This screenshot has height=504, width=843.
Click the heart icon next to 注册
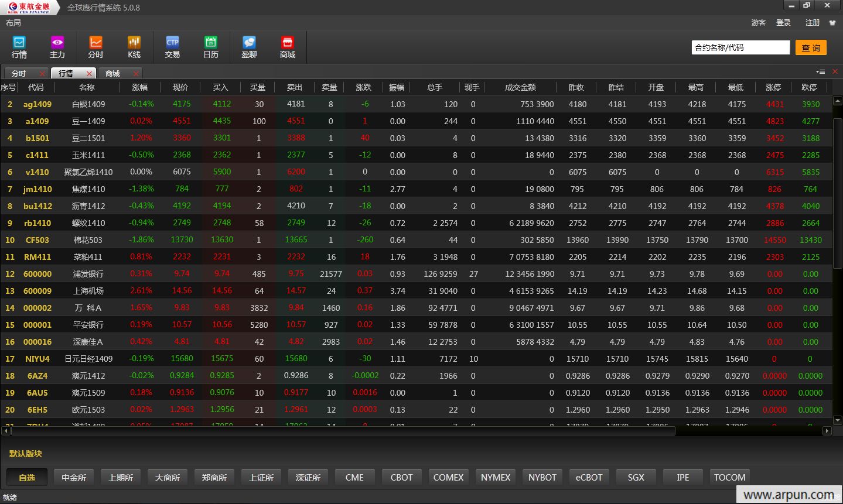[832, 23]
